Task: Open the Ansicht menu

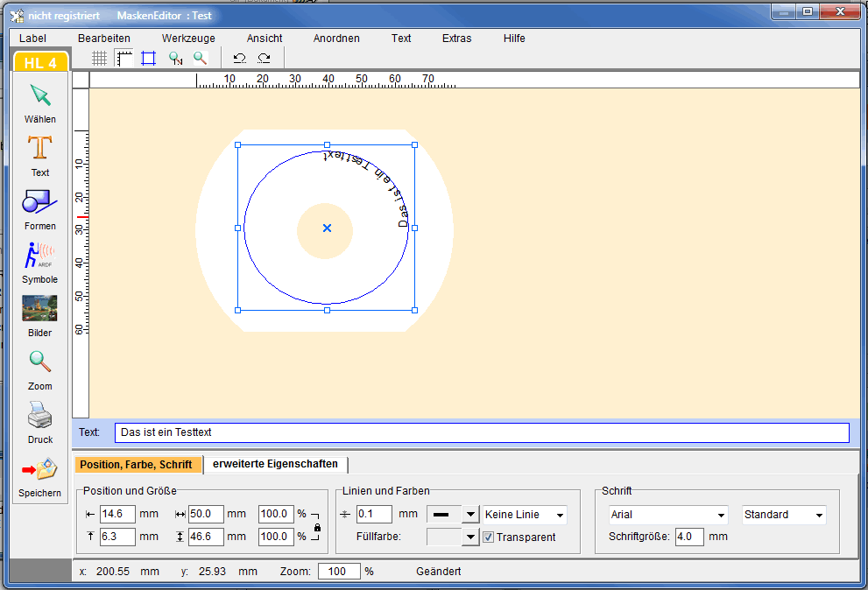Action: click(265, 39)
